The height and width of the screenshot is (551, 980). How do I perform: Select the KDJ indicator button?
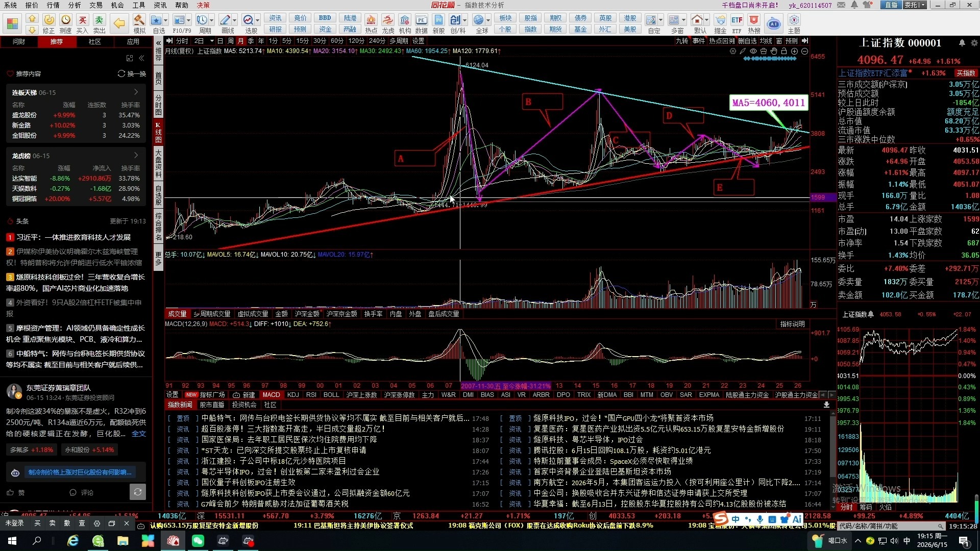click(x=293, y=395)
